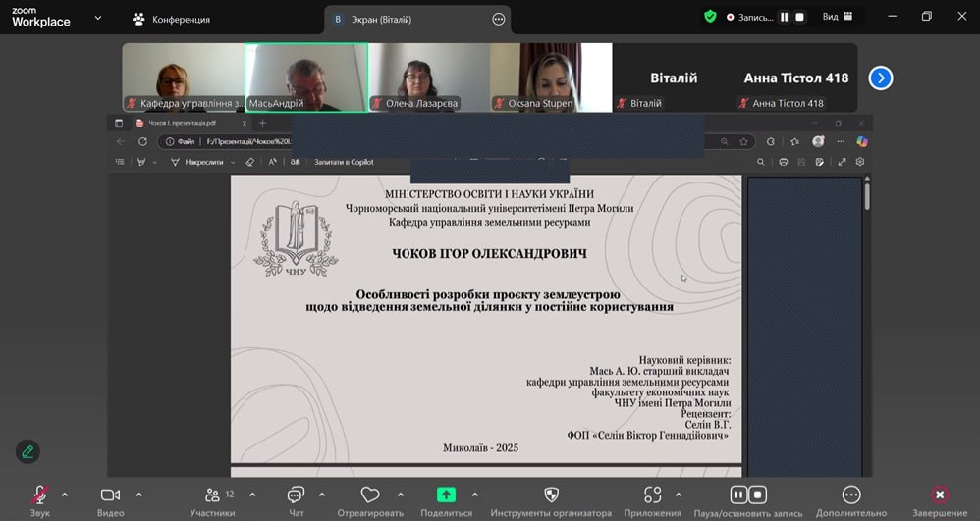The height and width of the screenshot is (521, 980).
Task: Select Накреслити draw tool
Action: click(x=197, y=162)
